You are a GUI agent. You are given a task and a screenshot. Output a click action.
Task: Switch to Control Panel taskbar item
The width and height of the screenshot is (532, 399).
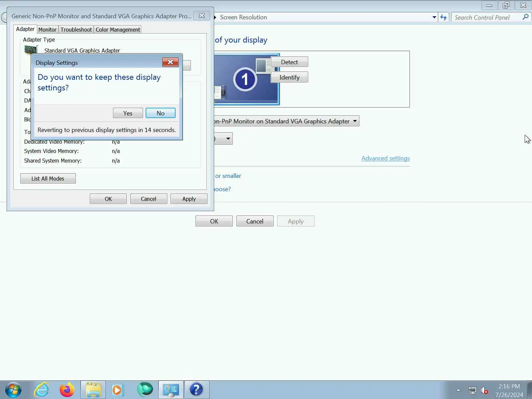171,390
